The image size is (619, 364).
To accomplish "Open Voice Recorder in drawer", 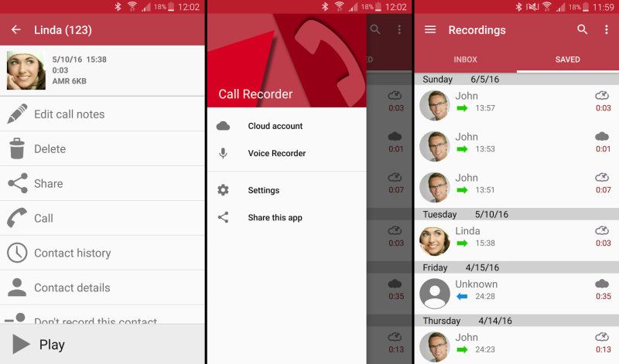I will point(287,153).
